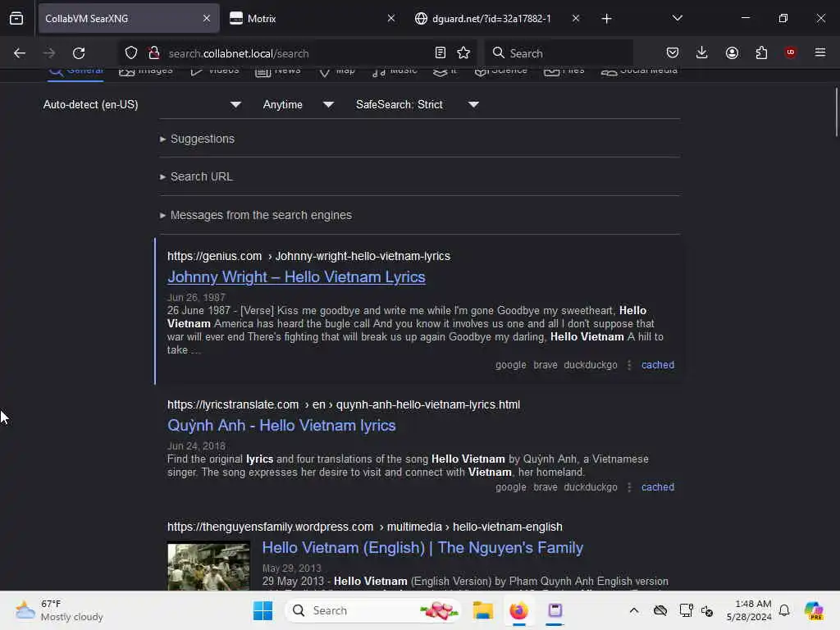Open the SafeSearch: Strict dropdown
840x630 pixels.
coord(418,104)
